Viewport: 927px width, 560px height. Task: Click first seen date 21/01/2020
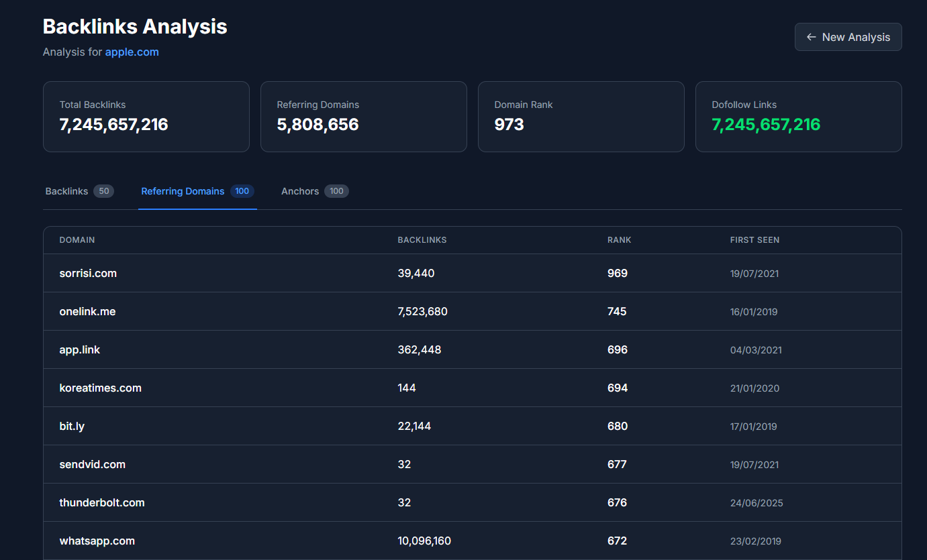click(754, 388)
